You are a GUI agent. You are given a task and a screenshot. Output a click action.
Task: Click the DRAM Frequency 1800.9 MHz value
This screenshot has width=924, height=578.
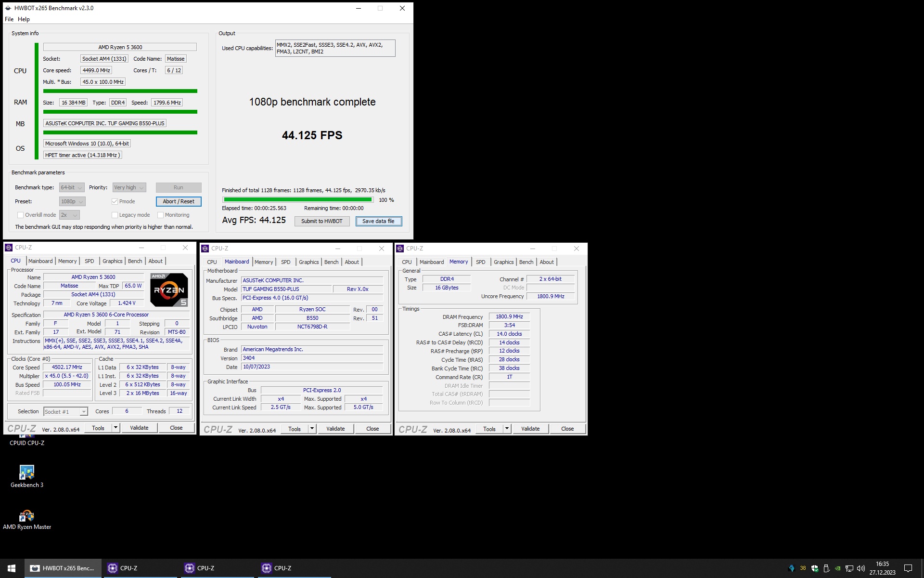point(509,316)
